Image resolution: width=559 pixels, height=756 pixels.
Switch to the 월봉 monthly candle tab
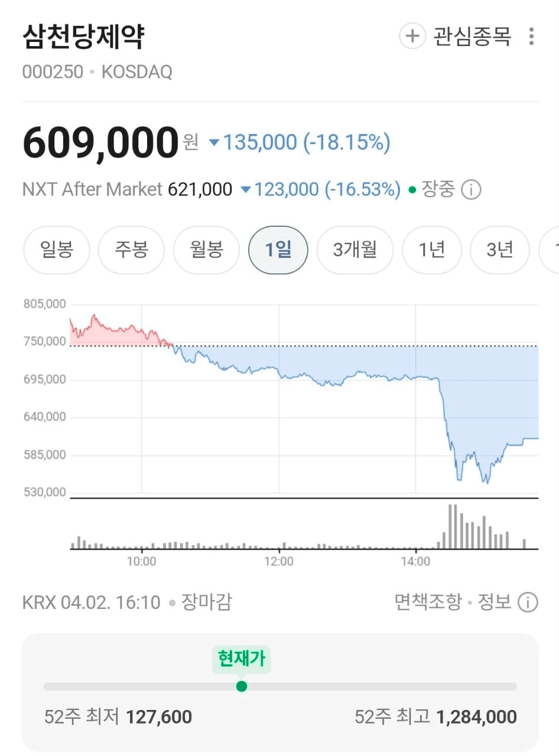(x=206, y=250)
